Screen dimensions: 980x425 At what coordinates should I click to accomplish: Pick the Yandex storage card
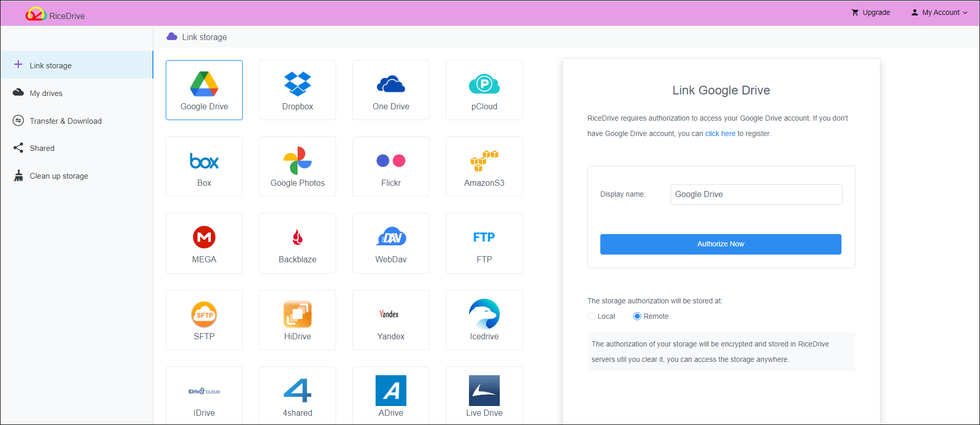(x=391, y=320)
